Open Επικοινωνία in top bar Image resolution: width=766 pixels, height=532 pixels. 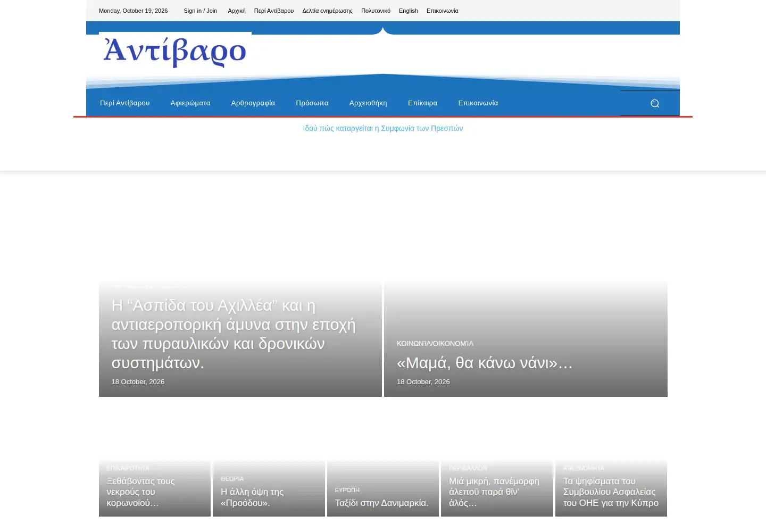click(443, 11)
